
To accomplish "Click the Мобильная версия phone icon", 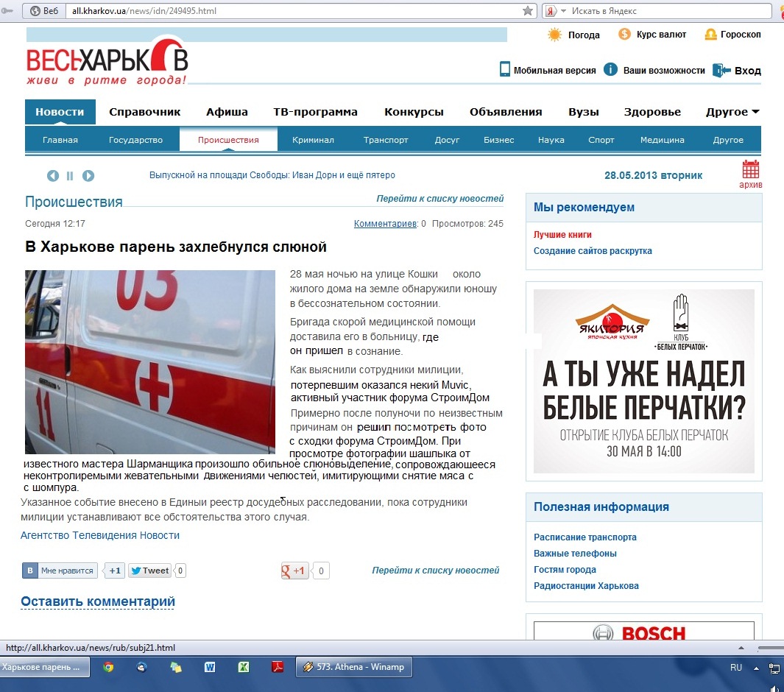I will (505, 69).
